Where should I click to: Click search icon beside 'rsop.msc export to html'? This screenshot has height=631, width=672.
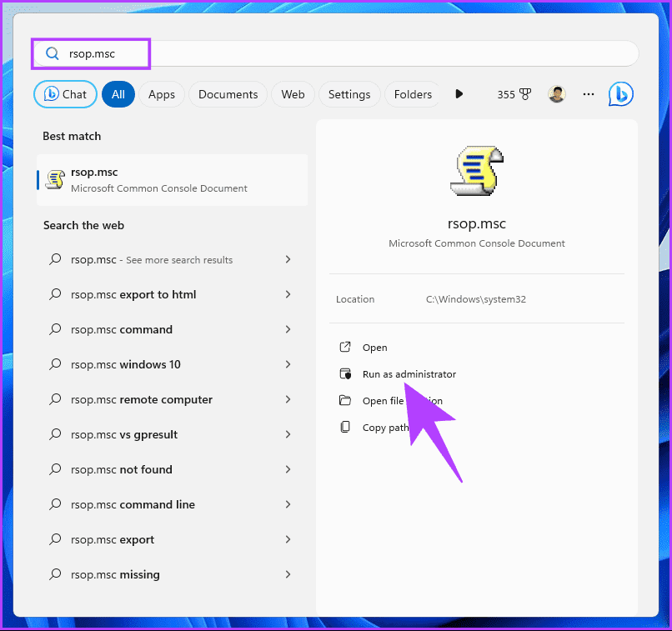click(55, 294)
